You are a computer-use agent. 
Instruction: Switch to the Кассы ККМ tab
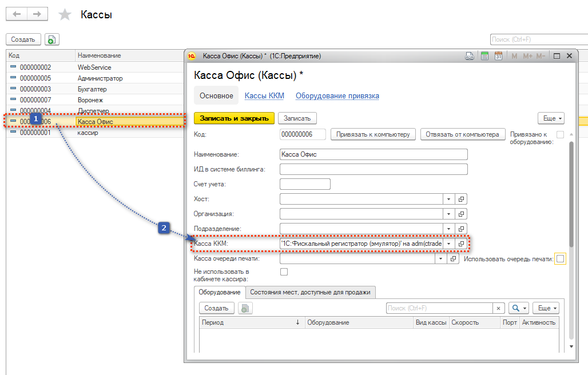pyautogui.click(x=264, y=96)
